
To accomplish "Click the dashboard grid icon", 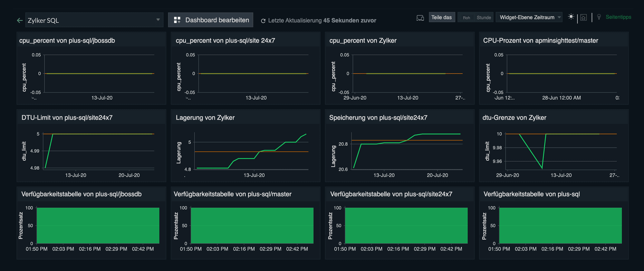I will 177,20.
